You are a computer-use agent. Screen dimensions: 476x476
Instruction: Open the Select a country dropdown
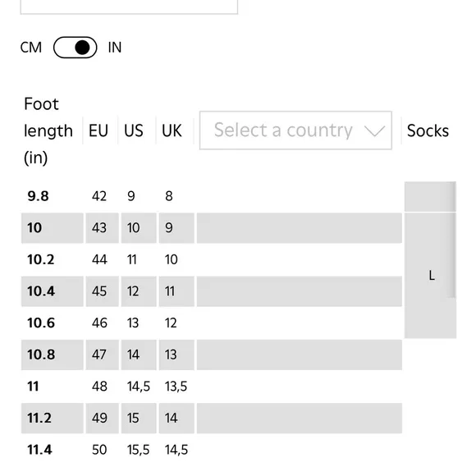click(295, 130)
